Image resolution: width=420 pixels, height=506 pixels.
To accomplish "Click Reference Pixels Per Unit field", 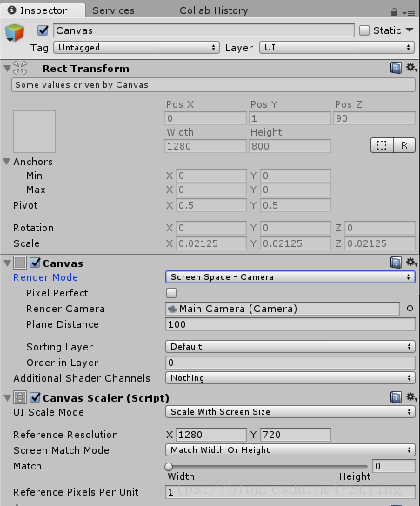I will point(290,492).
